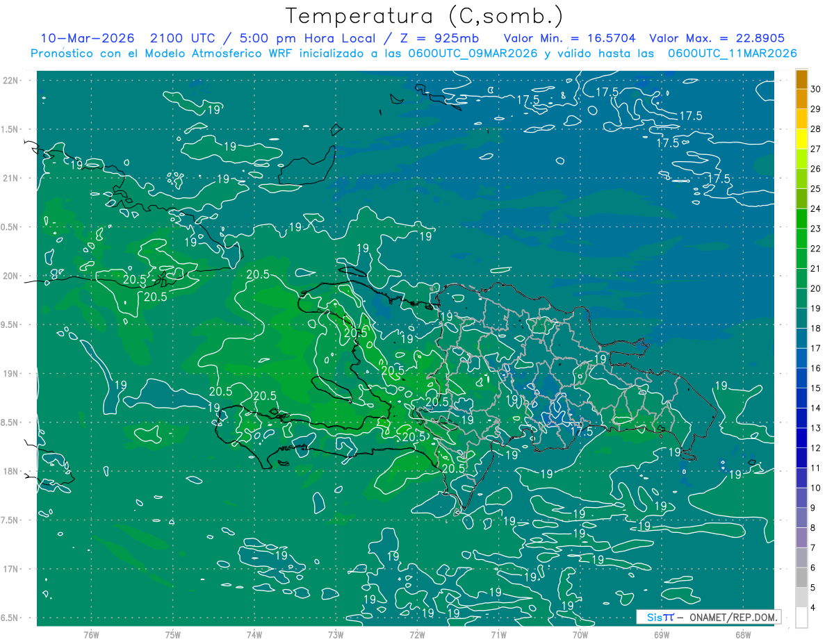Click the "19N" latitude axis label

coord(11,374)
